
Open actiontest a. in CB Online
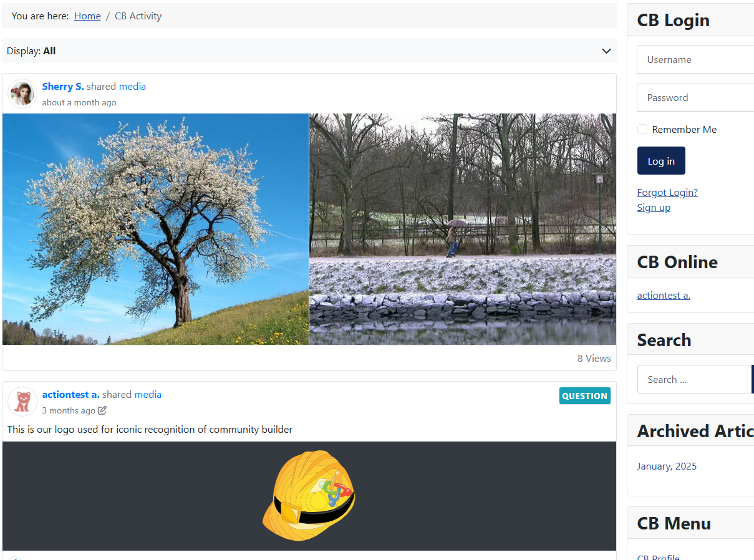664,296
